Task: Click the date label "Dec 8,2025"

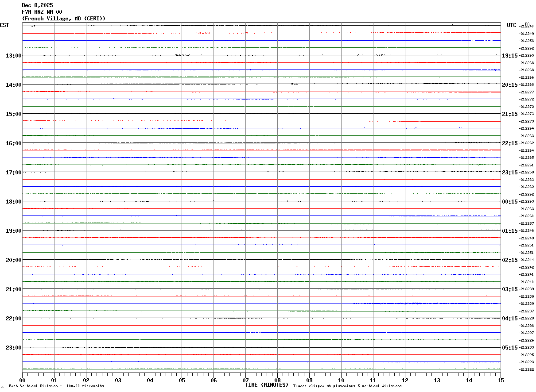Action: click(x=37, y=5)
